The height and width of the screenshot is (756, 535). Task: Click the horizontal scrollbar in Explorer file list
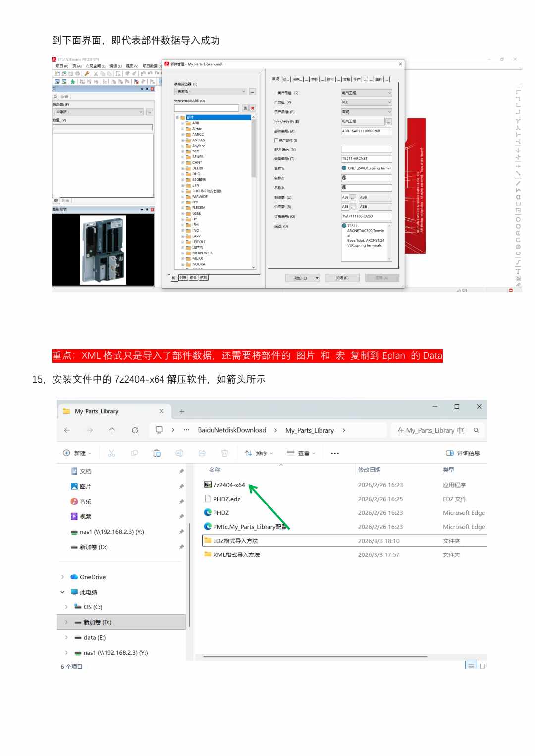click(x=315, y=657)
